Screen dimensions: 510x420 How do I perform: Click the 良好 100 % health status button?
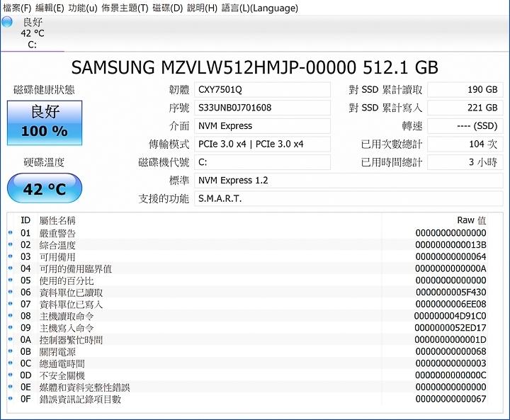45,120
